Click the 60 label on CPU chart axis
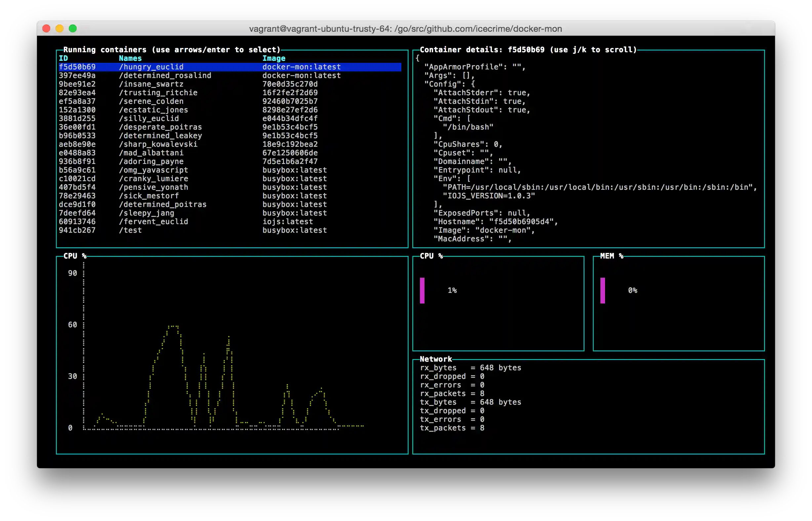Screen dimensions: 812x521 [x=72, y=325]
